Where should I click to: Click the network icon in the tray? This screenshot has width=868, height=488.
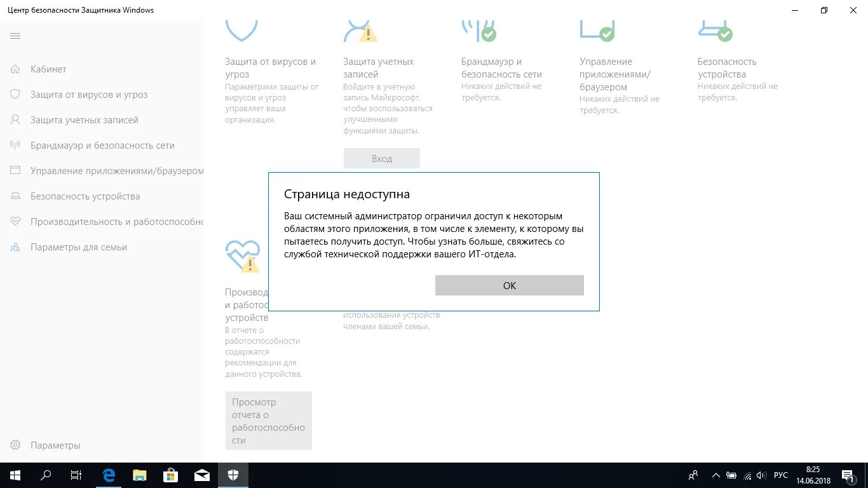click(747, 475)
